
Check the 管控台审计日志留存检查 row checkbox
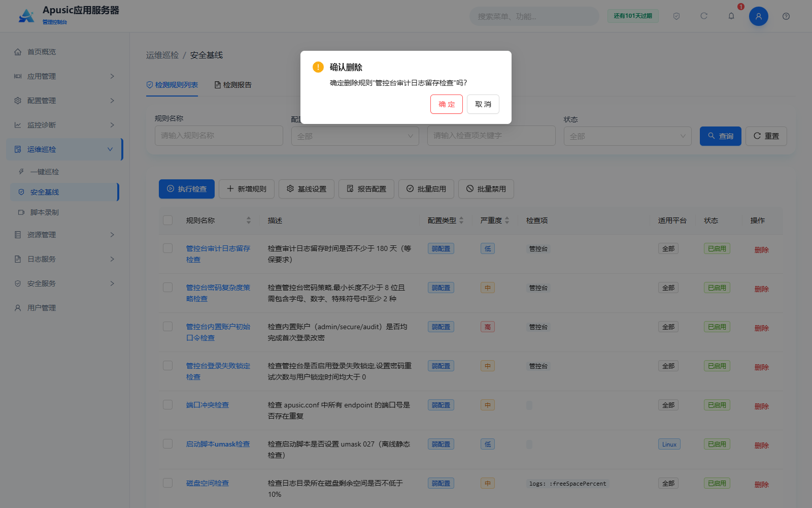tap(168, 248)
